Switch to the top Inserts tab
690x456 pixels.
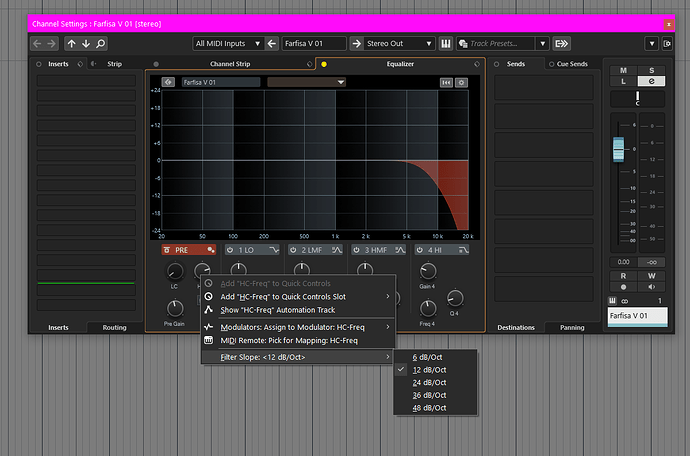(59, 64)
